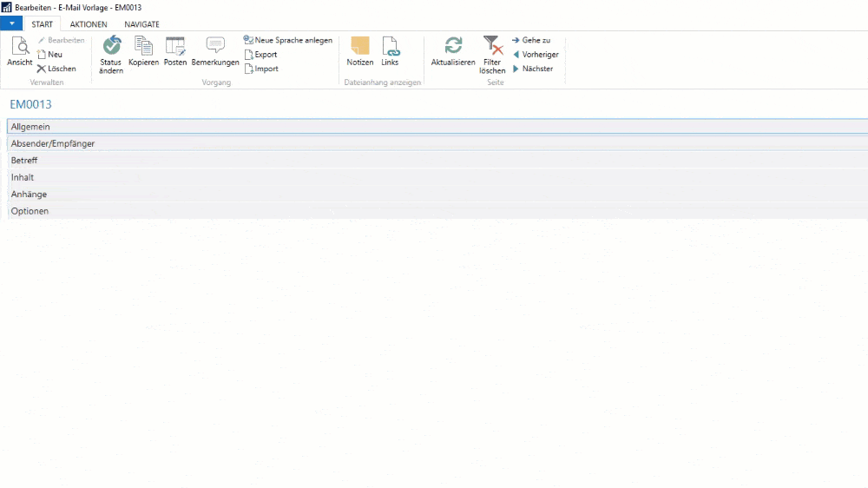868x488 pixels.
Task: Expand the Inhalt section
Action: (437, 177)
